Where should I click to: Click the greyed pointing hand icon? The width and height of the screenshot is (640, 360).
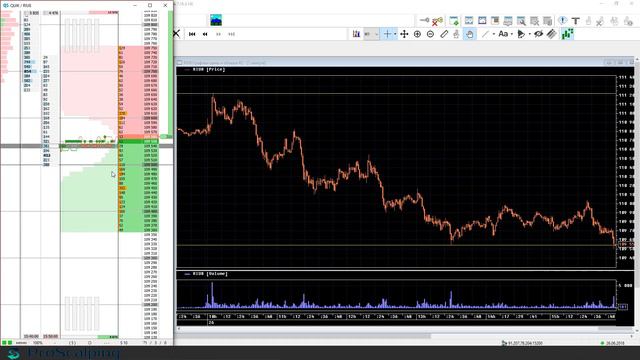(x=456, y=34)
